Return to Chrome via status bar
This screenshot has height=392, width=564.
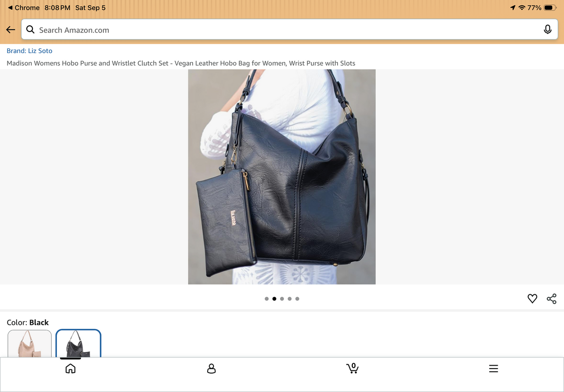pos(23,8)
